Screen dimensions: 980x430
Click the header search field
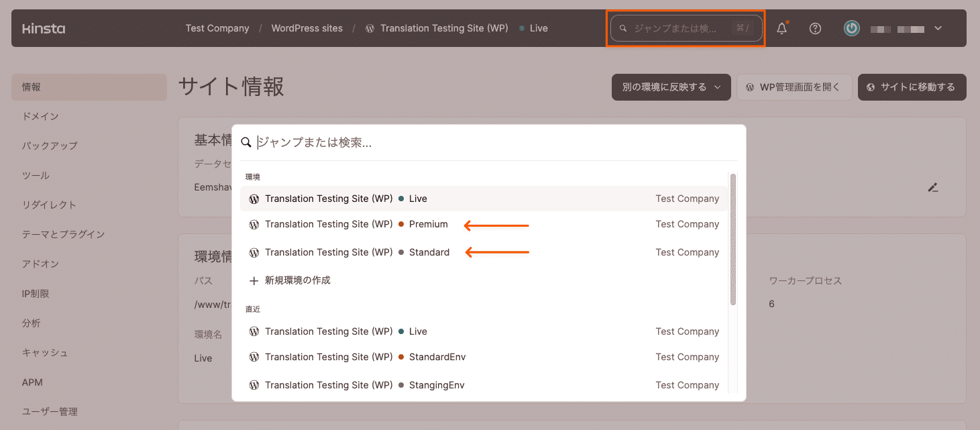(686, 28)
